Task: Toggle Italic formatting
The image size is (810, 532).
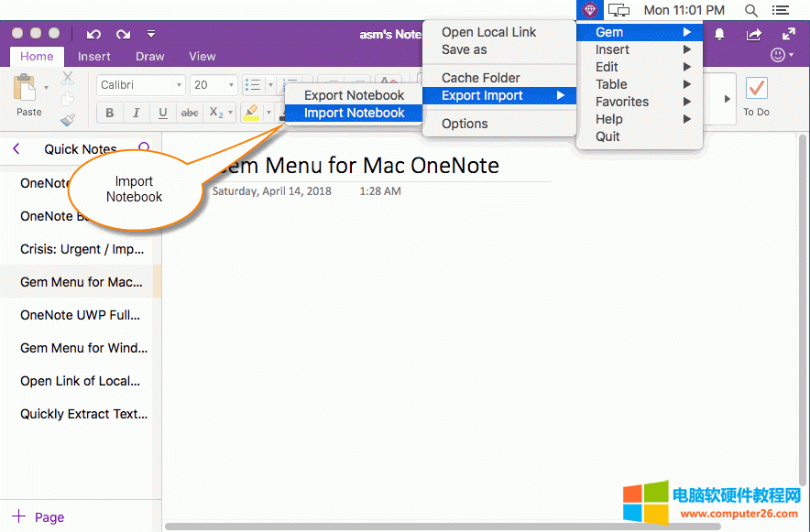Action: [x=137, y=113]
